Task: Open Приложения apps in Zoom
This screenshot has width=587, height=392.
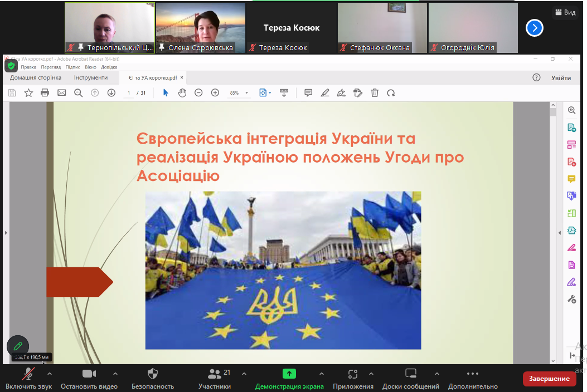Action: [353, 379]
